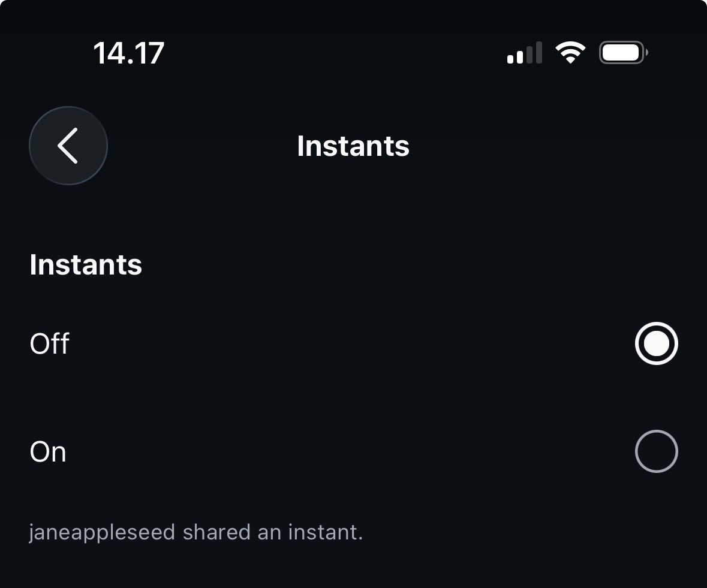Tap the bottom dot of Wi-Fi icon
The image size is (707, 588).
(x=570, y=60)
